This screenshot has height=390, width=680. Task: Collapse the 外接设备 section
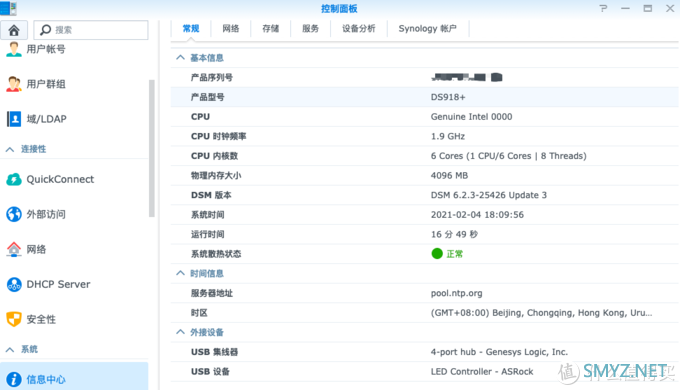pos(180,332)
